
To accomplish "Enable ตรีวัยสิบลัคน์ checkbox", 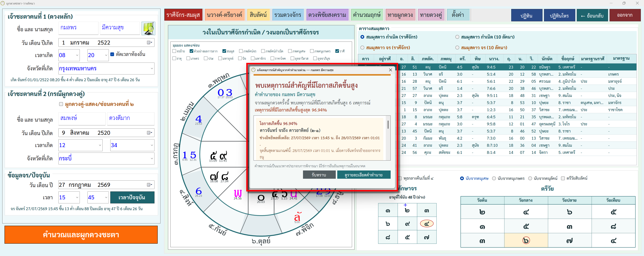I will pyautogui.click(x=563, y=178).
